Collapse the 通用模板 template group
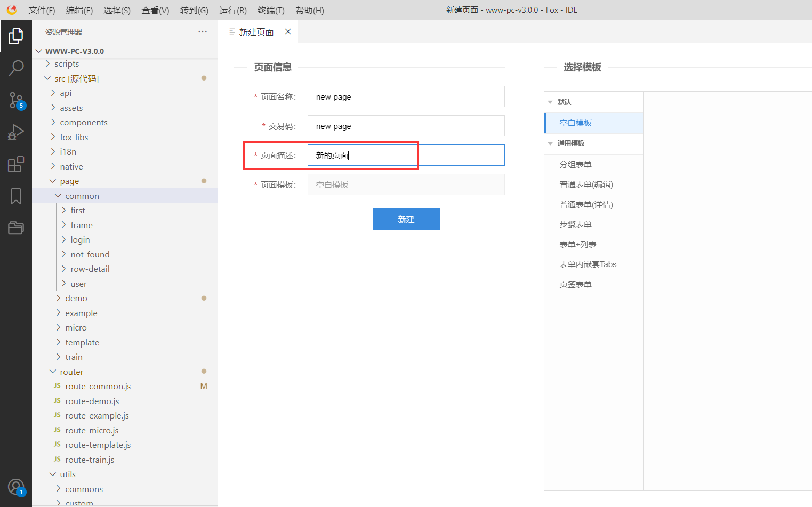The width and height of the screenshot is (812, 507). (x=550, y=143)
